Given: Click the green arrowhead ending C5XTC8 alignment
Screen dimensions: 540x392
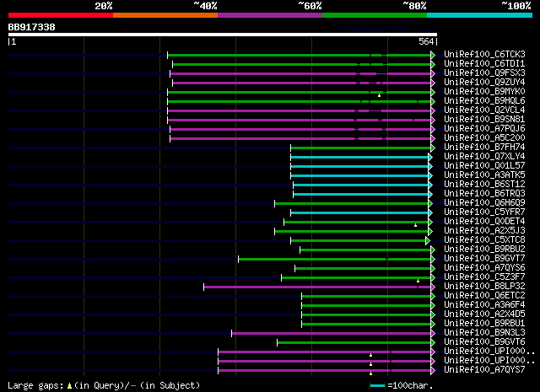Looking at the screenshot, I should (x=428, y=240).
